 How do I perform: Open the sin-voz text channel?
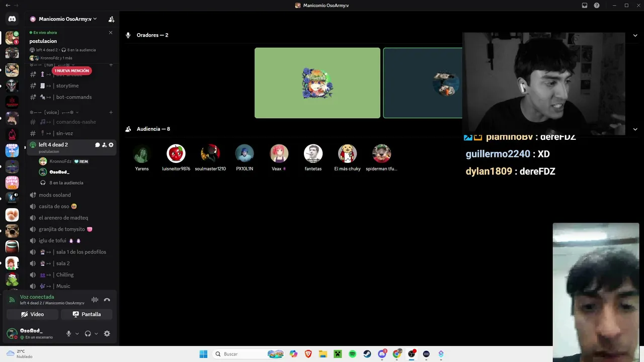click(66, 134)
